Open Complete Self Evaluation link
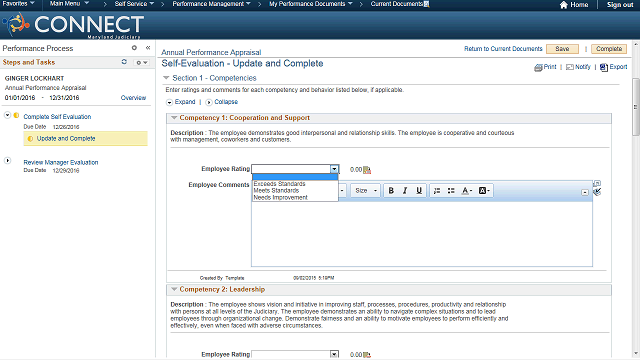Image resolution: width=640 pixels, height=360 pixels. point(57,117)
